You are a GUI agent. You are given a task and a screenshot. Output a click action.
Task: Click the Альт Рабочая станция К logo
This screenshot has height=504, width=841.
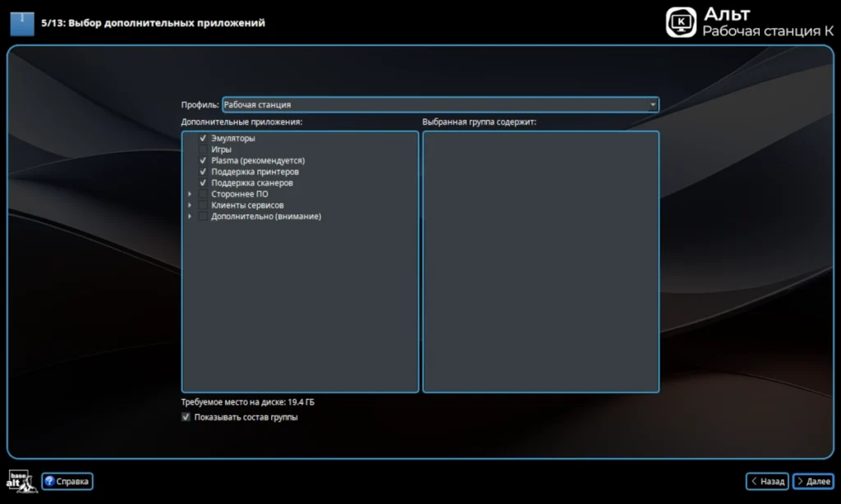pos(750,22)
